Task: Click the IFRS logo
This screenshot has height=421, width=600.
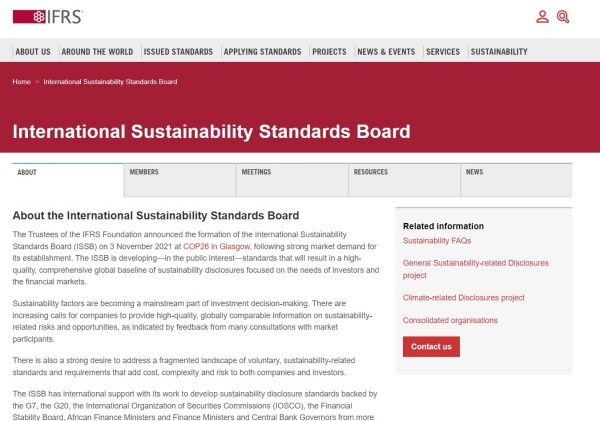Action: point(48,17)
